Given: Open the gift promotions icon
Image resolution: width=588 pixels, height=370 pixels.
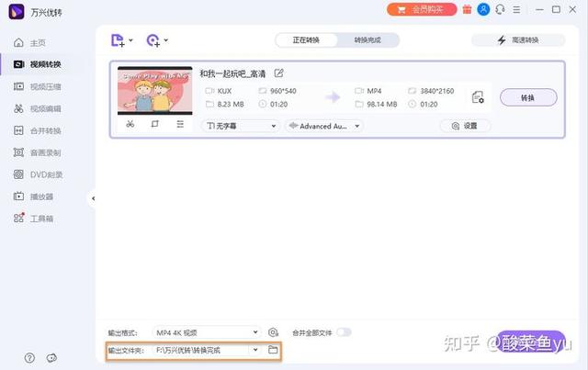Looking at the screenshot, I should tap(467, 9).
